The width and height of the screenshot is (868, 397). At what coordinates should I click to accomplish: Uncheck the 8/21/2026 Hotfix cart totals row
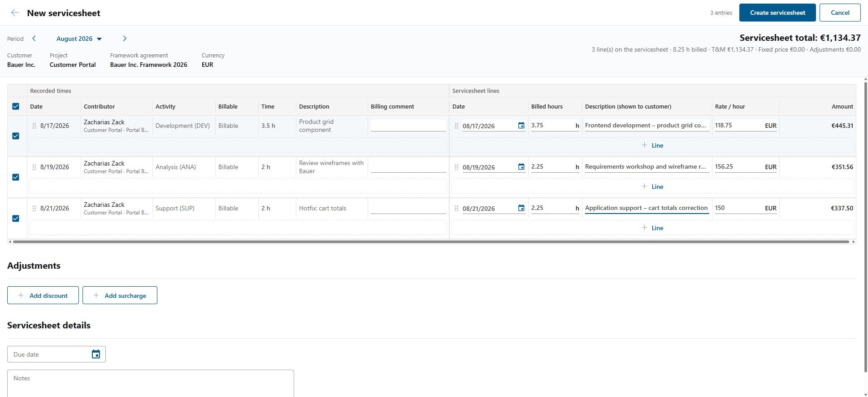pyautogui.click(x=16, y=218)
